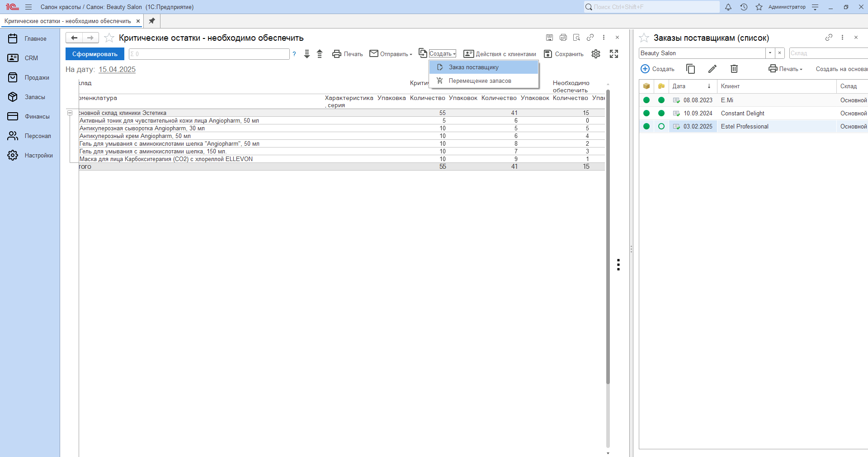Click preview icon in report header

(576, 38)
